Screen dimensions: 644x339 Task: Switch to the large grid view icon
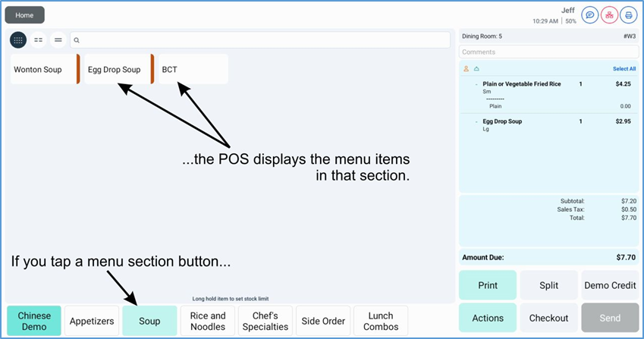(x=18, y=40)
